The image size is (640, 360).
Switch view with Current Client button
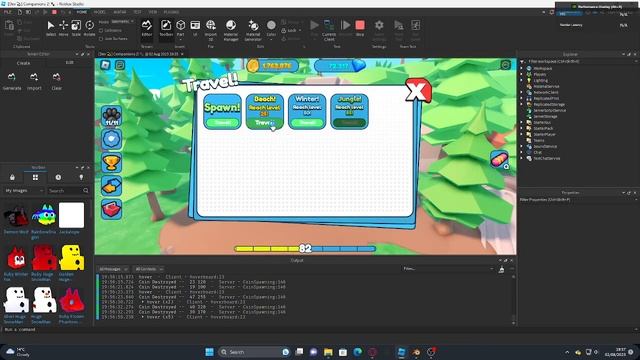tap(329, 30)
